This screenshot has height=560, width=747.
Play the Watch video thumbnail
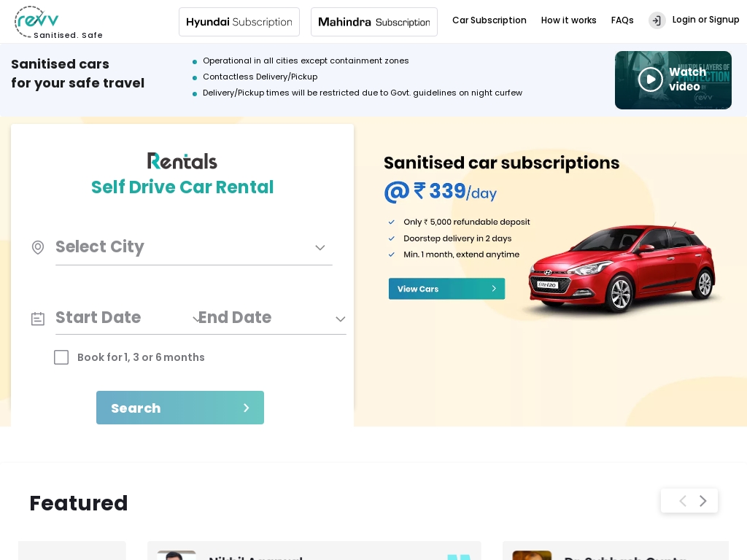[673, 80]
